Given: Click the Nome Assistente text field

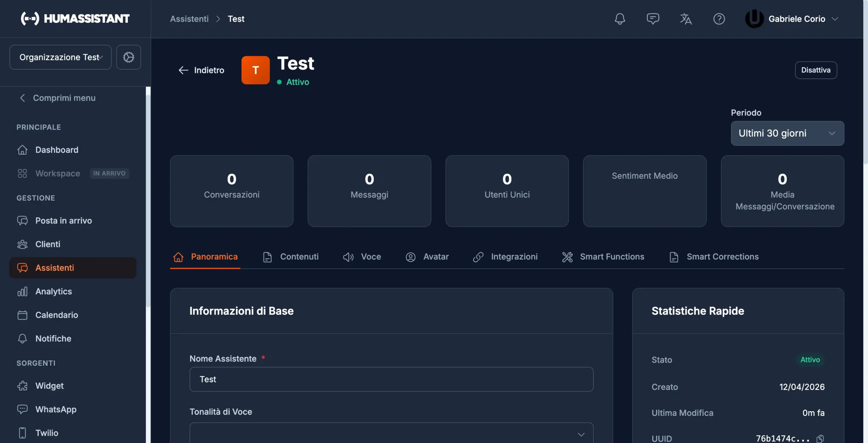Looking at the screenshot, I should tap(391, 379).
